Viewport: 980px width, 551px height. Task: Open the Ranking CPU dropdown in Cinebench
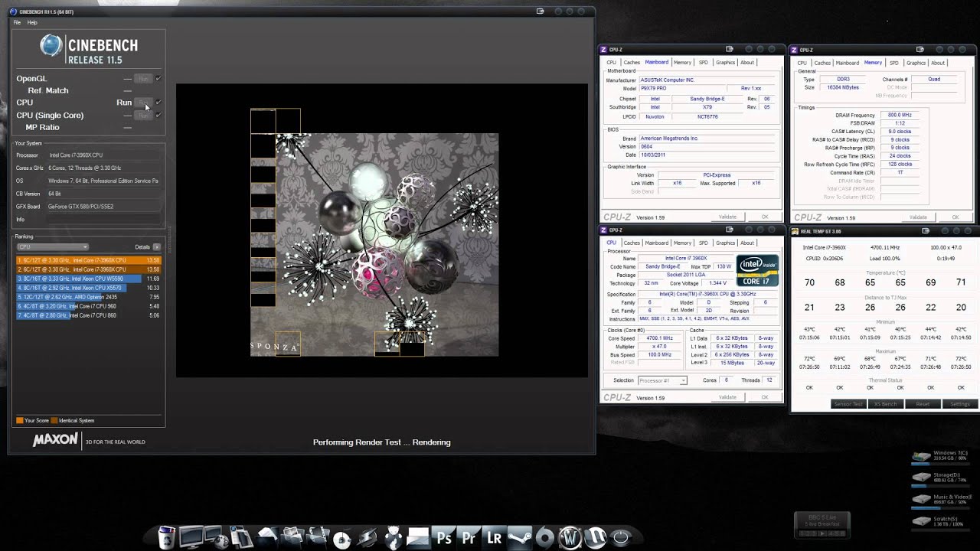[53, 247]
